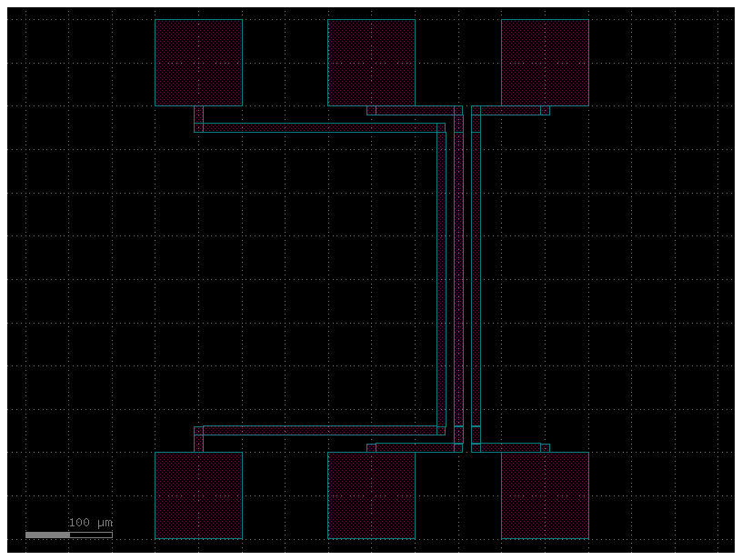Click the top-right square contact pad
Screen dimensions: 742x560
coord(545,63)
